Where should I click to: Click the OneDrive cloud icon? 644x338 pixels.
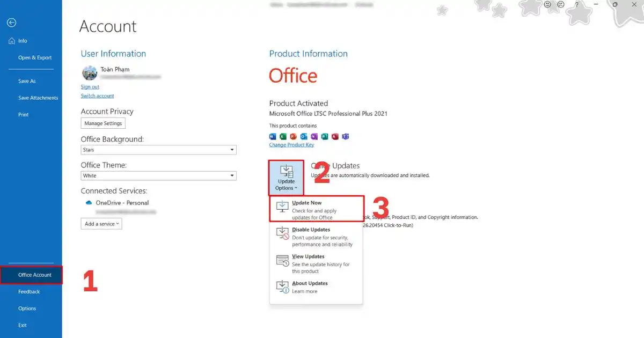(x=89, y=203)
